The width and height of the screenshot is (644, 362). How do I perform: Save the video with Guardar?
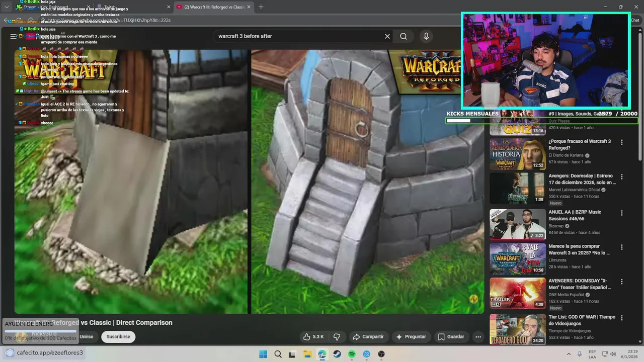[x=451, y=337]
